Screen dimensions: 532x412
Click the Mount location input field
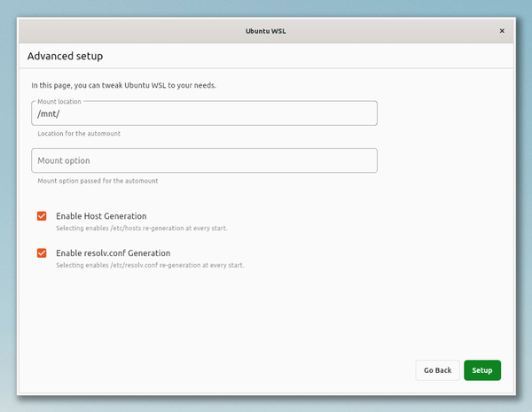click(204, 113)
